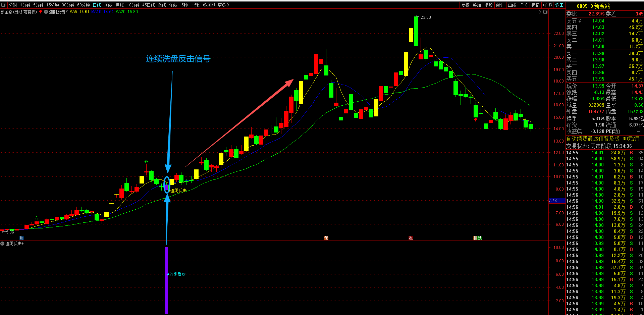This screenshot has height=315, width=644.
Task: Open the 连阴反击Z indicator dropdown arrow
Action: 46,12
